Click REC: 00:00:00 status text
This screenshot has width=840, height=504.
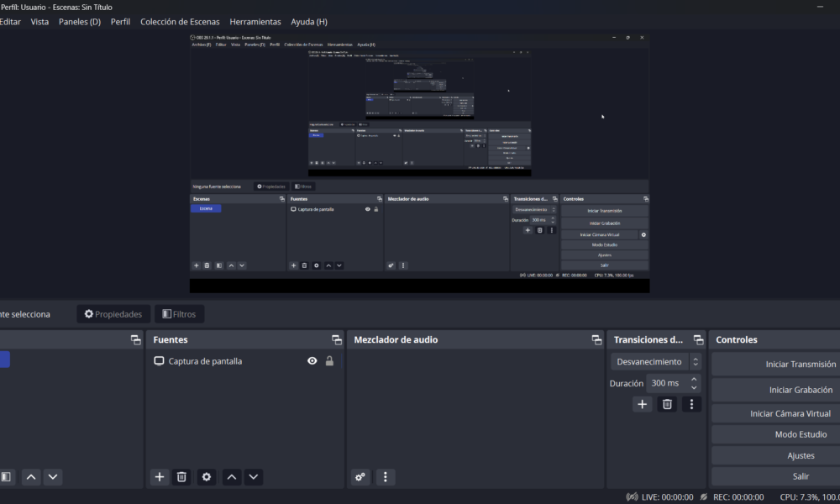(x=738, y=497)
